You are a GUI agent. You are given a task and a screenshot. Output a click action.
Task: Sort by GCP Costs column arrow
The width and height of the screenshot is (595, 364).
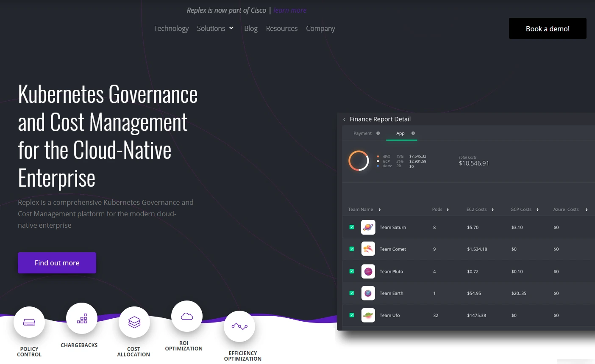(x=537, y=210)
